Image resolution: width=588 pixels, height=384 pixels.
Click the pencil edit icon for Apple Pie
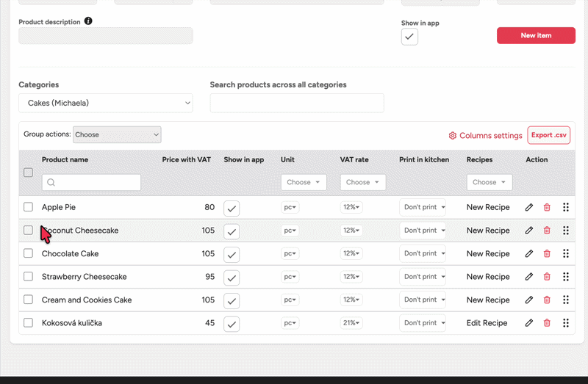[529, 208]
